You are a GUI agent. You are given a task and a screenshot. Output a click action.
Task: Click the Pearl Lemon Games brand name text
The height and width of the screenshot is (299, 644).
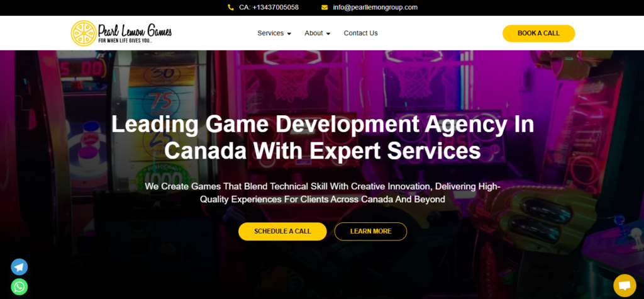click(135, 30)
